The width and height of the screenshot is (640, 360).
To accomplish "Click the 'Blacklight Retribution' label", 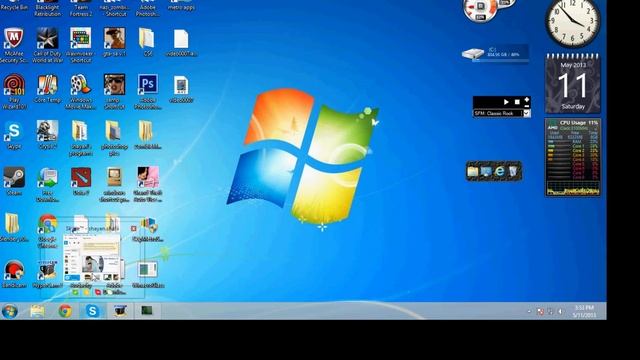I will 47,11.
